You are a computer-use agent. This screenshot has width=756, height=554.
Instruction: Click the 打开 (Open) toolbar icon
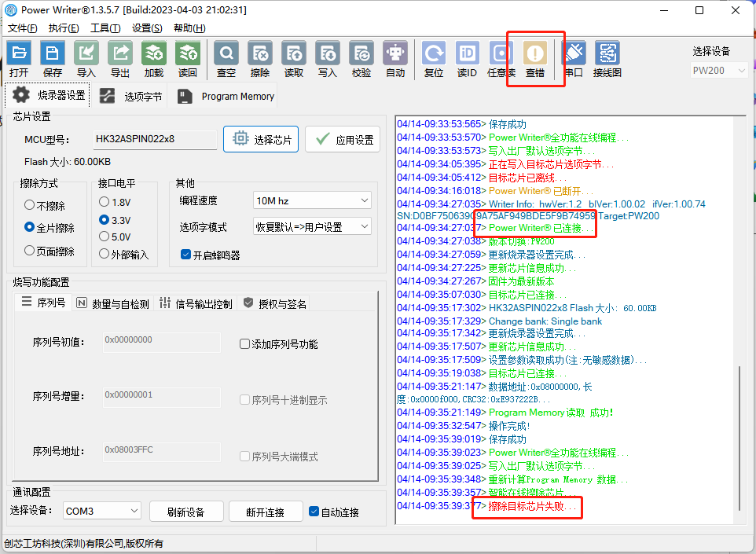click(x=19, y=59)
